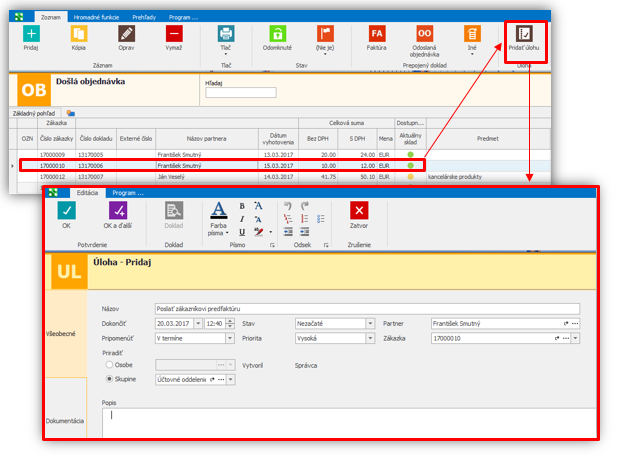This screenshot has width=620, height=458.
Task: Click the Skupine field browse ellipsis button
Action: pos(221,380)
